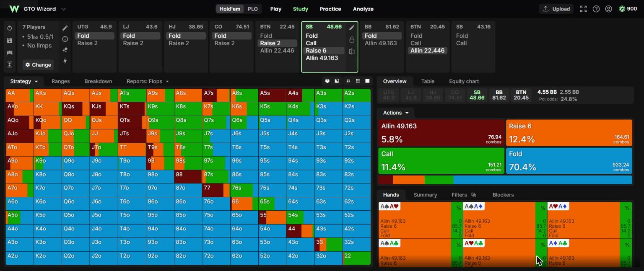Open the gamepad practice icon
Image resolution: width=644 pixels, height=271 pixels.
10,52
